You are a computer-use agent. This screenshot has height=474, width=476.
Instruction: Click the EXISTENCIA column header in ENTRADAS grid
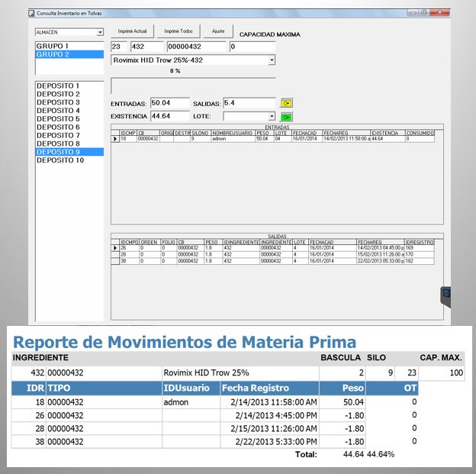(x=388, y=133)
